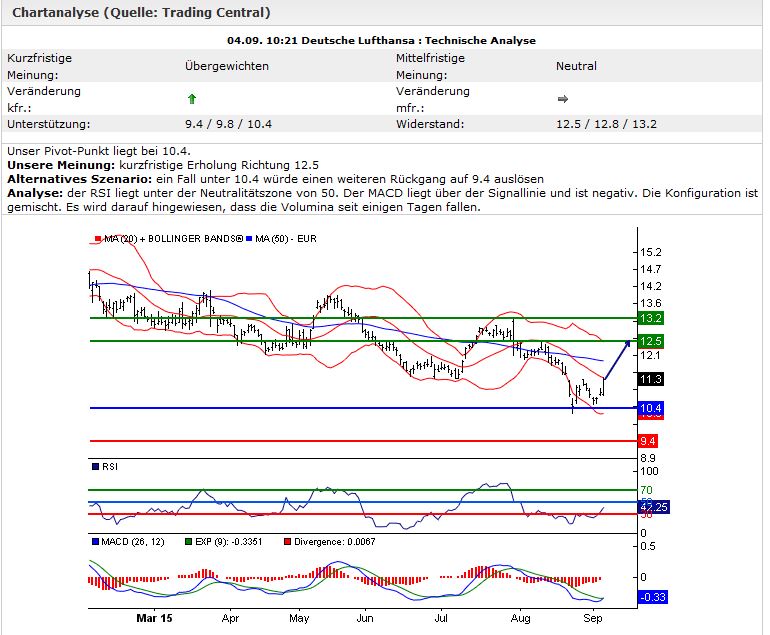Click the green up arrow for Veränderung kfr.
Screen dimensions: 770x635
pos(192,99)
